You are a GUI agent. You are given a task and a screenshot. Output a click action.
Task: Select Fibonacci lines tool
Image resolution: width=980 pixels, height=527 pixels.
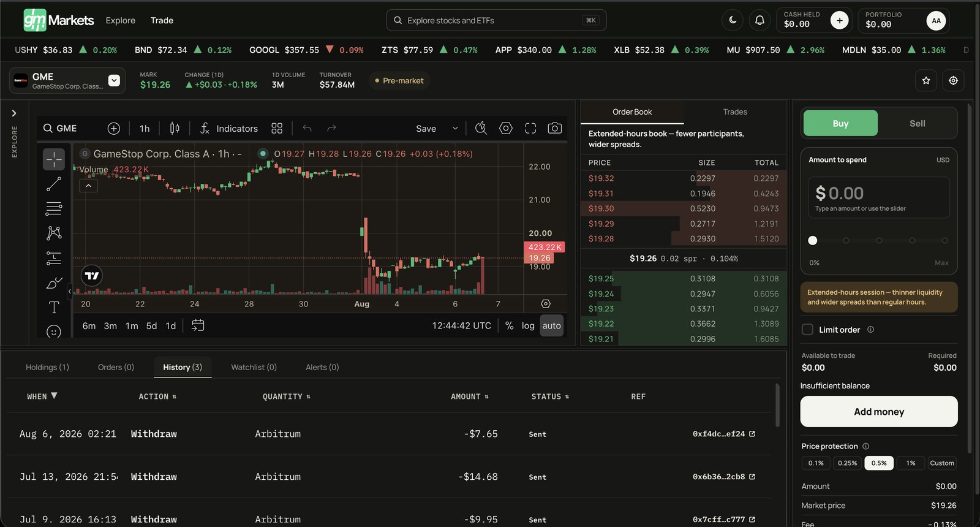[54, 208]
